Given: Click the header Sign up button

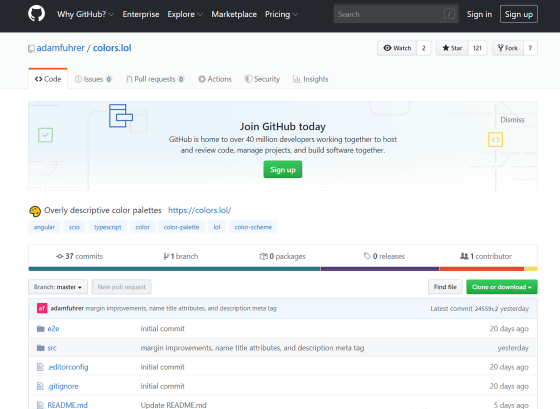Looking at the screenshot, I should point(519,14).
